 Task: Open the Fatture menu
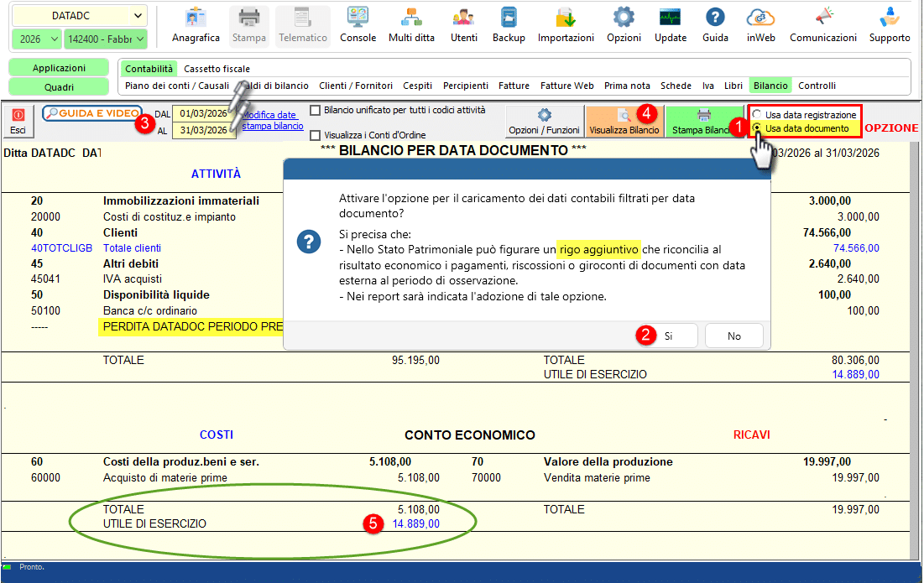click(x=514, y=86)
